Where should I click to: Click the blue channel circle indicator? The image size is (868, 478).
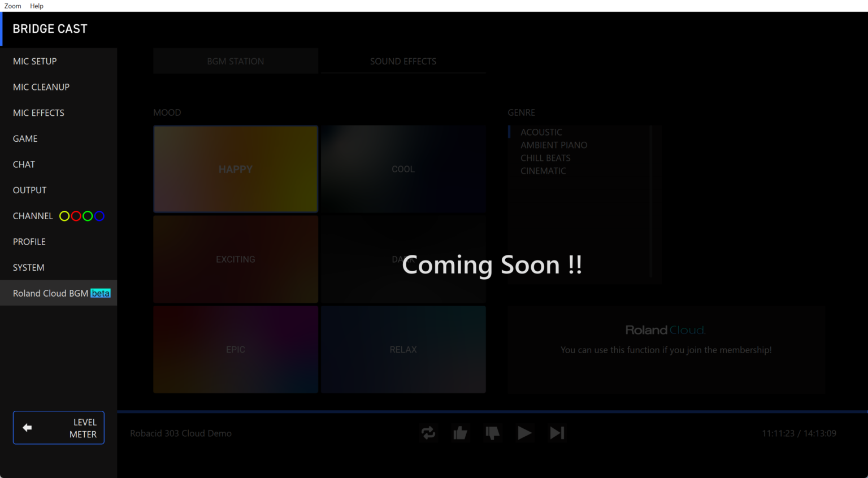(x=99, y=216)
